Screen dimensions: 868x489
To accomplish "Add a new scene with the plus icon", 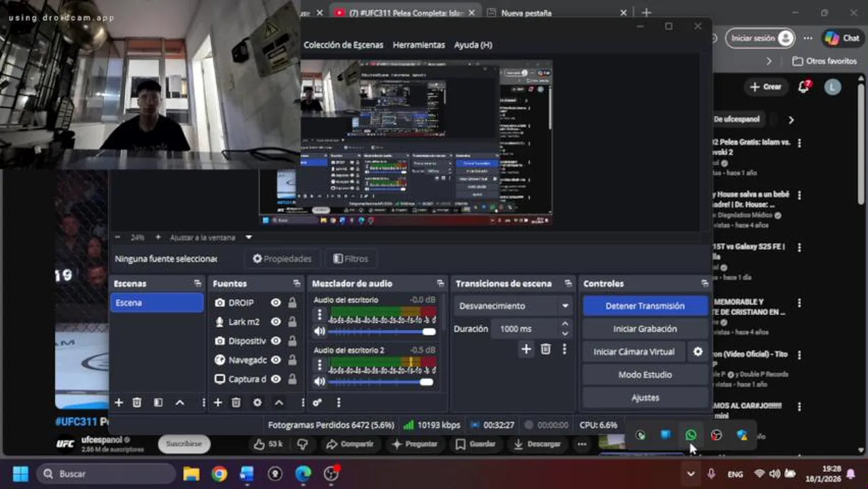I will pos(119,403).
